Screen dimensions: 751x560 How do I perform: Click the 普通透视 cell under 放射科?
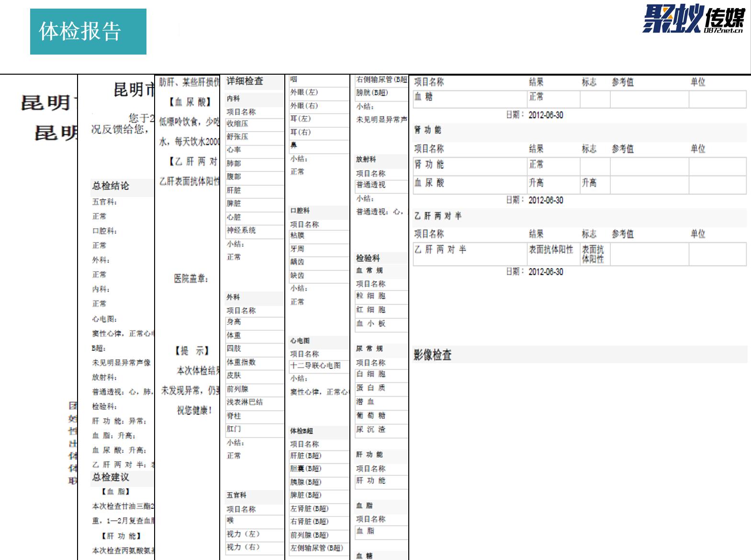371,185
